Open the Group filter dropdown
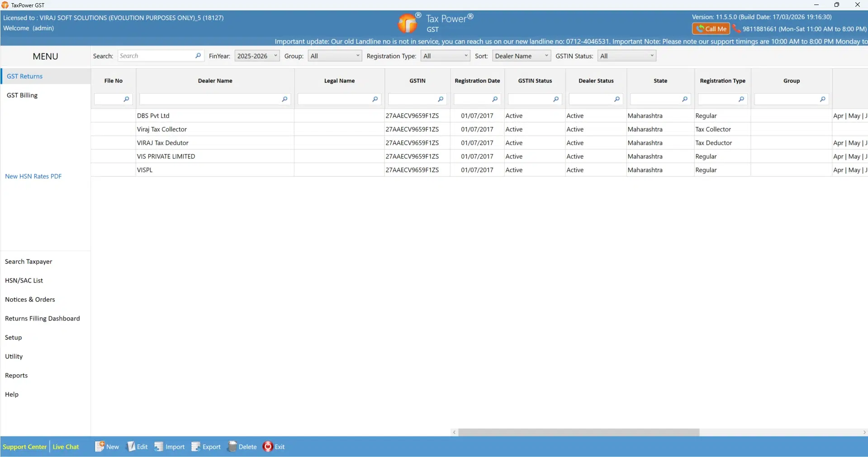 (x=335, y=56)
